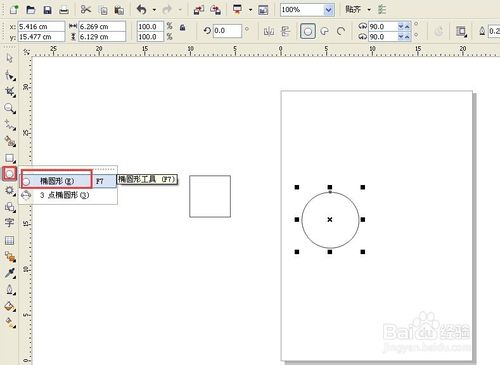Screen dimensions: 500x365
Task: Select the Freehand curve tool
Action: click(x=10, y=125)
